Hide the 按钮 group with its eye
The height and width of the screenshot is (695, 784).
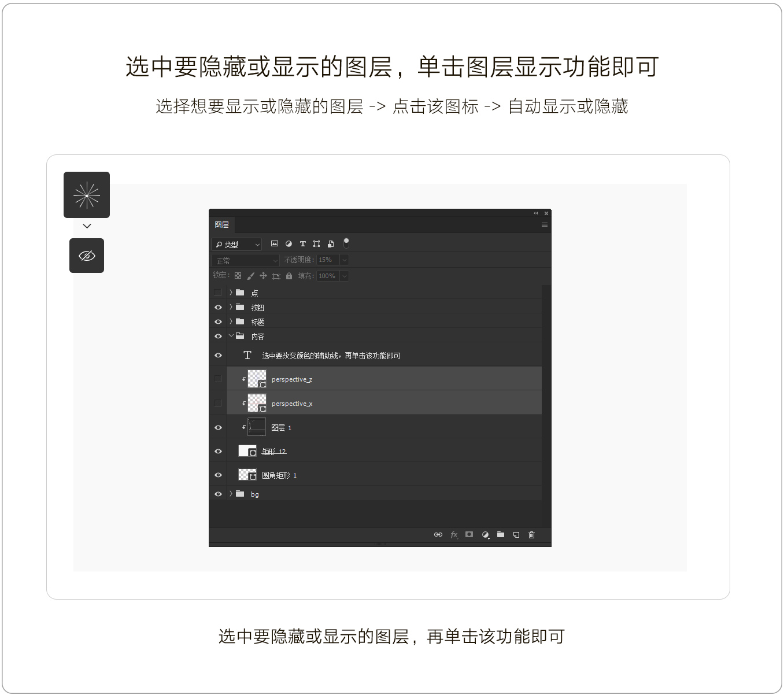click(x=218, y=308)
